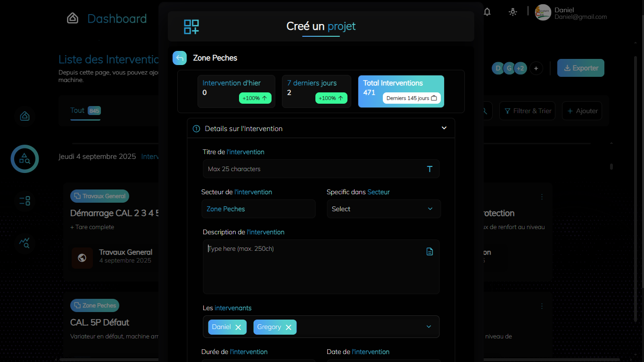The height and width of the screenshot is (362, 644).
Task: Click the Titre de l'intervention input field
Action: click(x=314, y=169)
